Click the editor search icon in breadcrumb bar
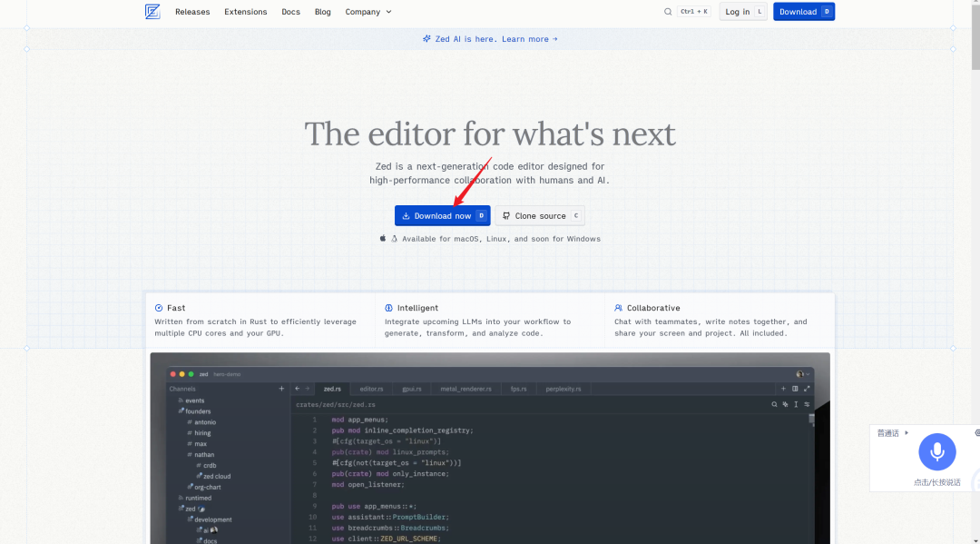The width and height of the screenshot is (980, 544). 774,404
